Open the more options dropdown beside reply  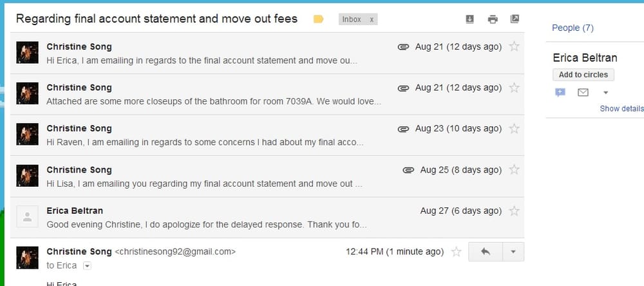pyautogui.click(x=513, y=251)
